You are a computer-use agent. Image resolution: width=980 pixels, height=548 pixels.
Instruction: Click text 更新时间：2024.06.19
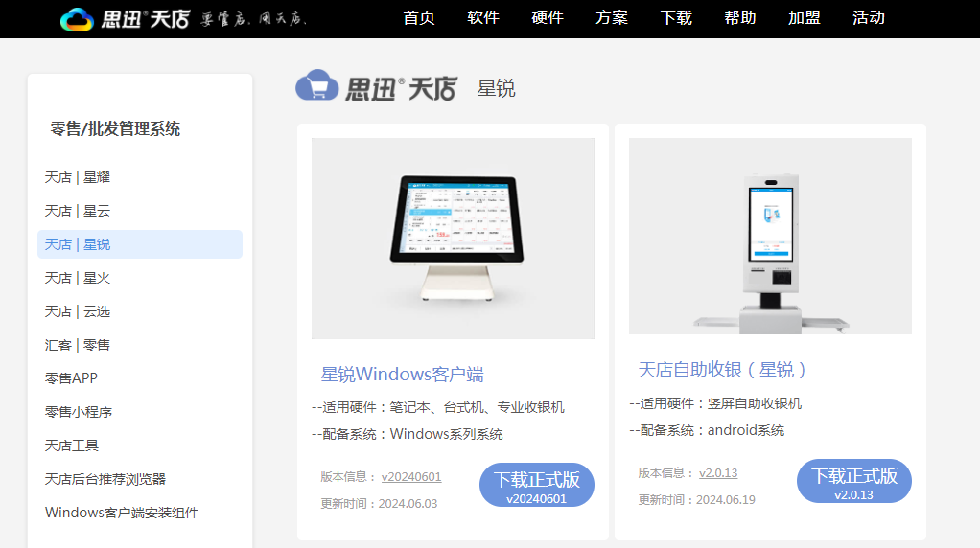coord(696,500)
